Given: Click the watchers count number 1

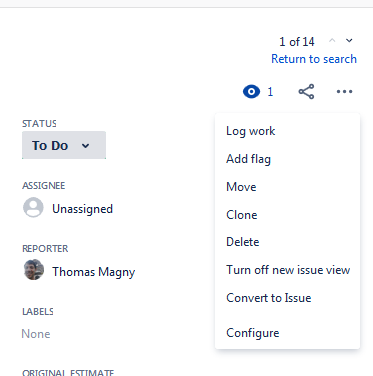Looking at the screenshot, I should click(270, 92).
